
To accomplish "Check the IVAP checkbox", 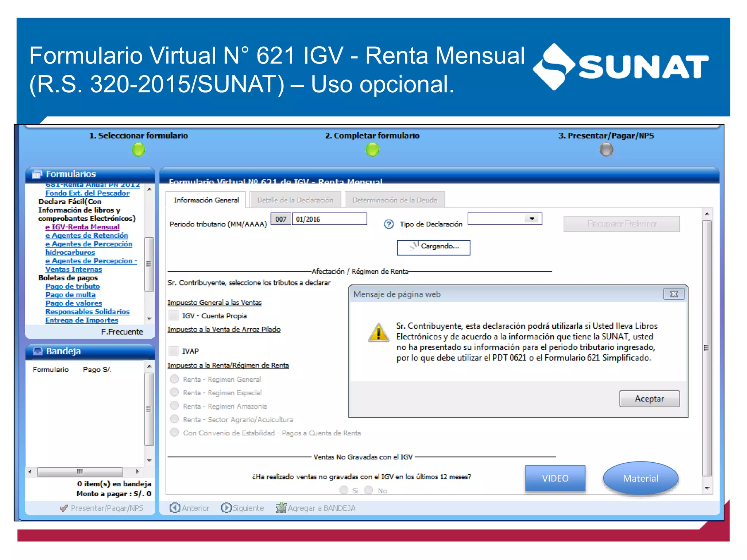I will 174,351.
